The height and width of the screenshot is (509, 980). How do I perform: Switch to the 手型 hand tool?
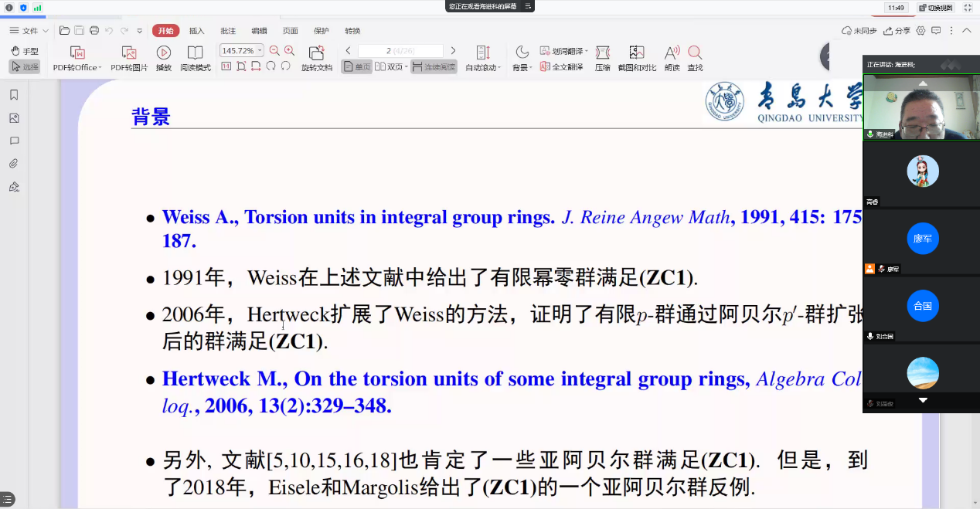pyautogui.click(x=25, y=51)
